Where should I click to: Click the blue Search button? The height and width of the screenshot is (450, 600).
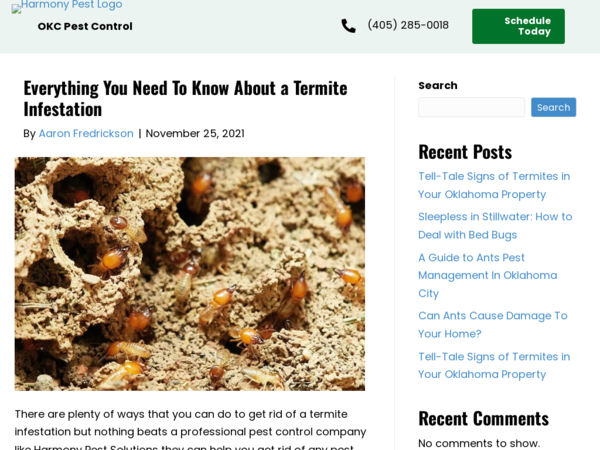coord(553,107)
